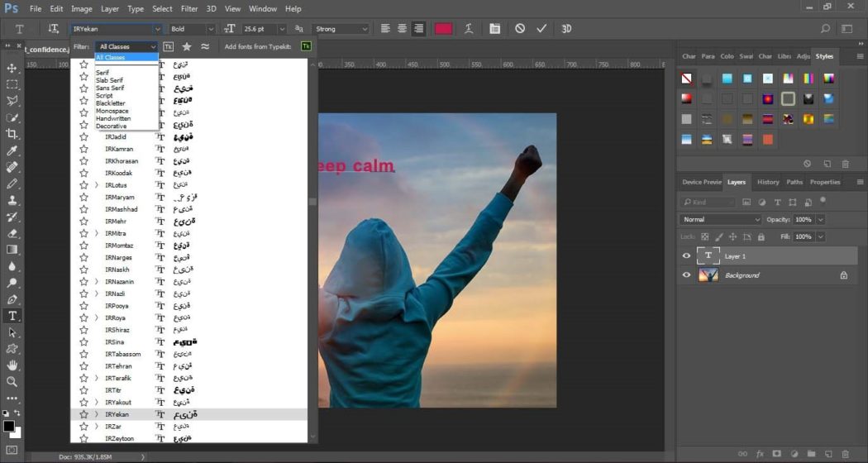Select the Rectangular Marquee tool
Viewport: 868px width, 463px height.
pyautogui.click(x=12, y=84)
